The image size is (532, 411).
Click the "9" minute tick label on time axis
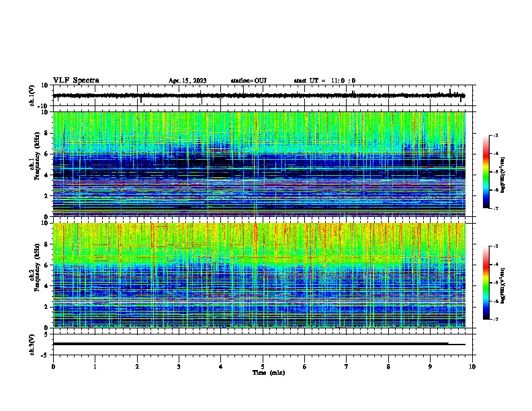[x=430, y=367]
